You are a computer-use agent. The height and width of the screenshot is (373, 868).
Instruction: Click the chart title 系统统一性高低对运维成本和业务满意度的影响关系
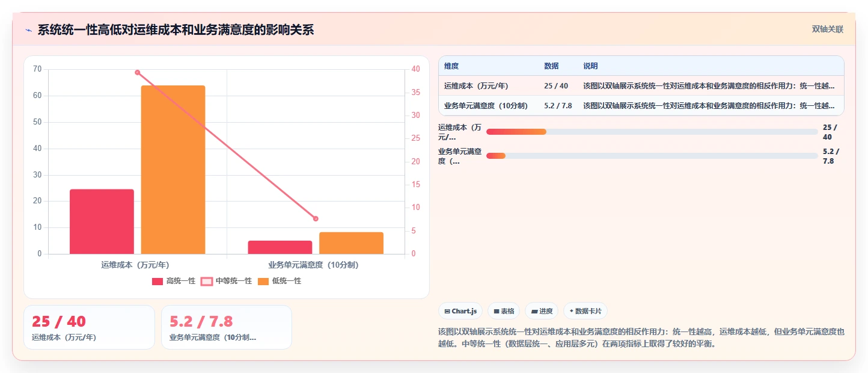(x=176, y=30)
